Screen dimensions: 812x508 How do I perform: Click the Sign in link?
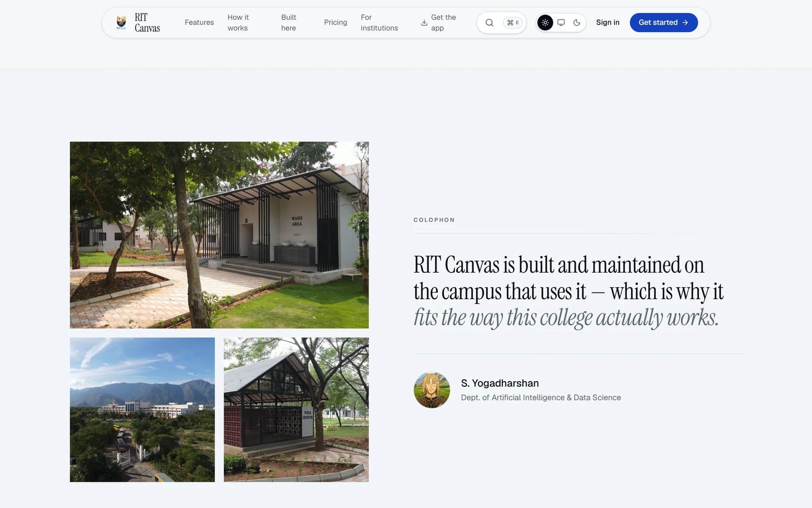(x=607, y=22)
